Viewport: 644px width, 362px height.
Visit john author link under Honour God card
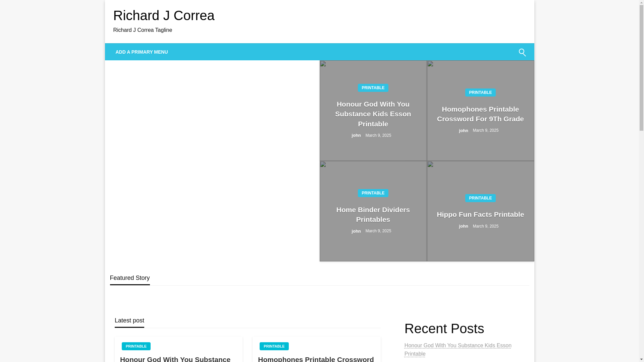pyautogui.click(x=356, y=135)
